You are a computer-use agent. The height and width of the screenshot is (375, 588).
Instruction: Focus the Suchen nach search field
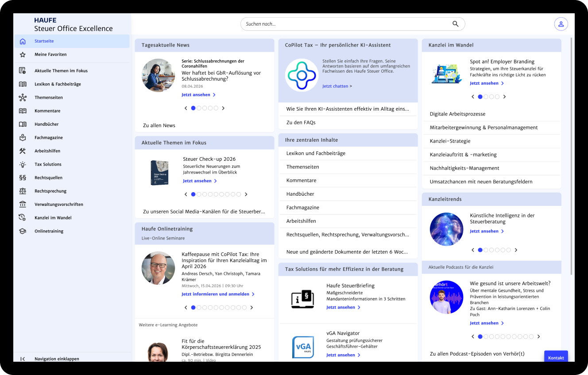(x=353, y=24)
